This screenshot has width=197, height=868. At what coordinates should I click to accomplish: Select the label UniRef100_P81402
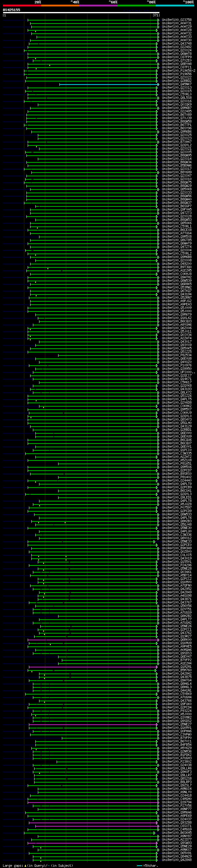(177, 477)
